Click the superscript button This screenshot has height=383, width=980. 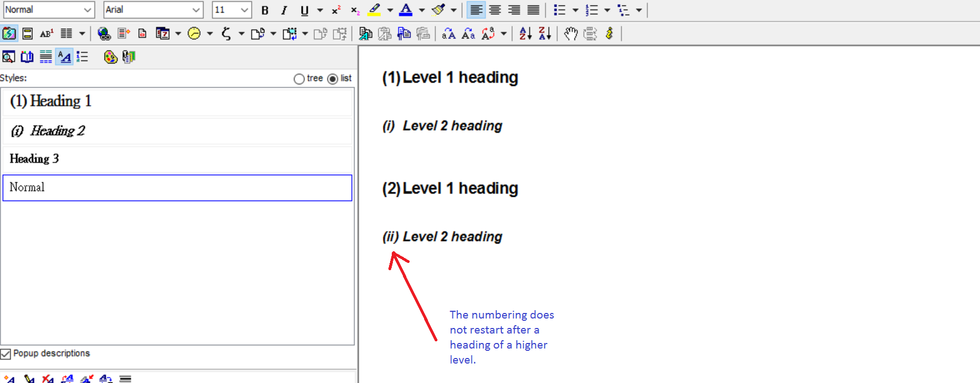coord(336,10)
